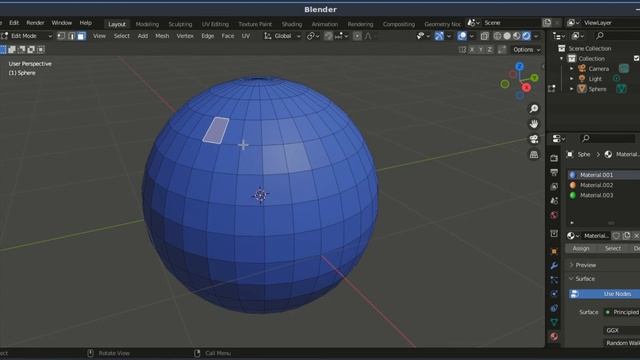Select Material.002 slot

[x=604, y=185]
